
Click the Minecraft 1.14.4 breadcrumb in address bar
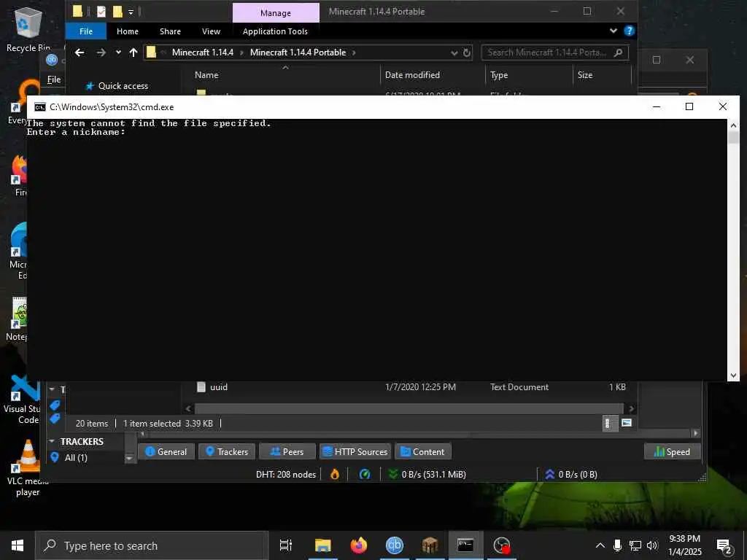[x=203, y=52]
